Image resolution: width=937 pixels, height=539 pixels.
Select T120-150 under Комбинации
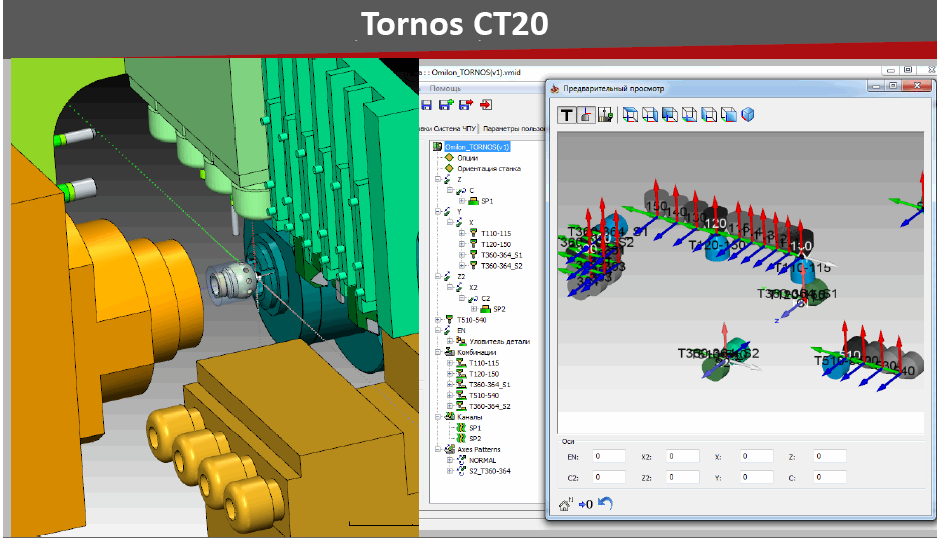(483, 374)
